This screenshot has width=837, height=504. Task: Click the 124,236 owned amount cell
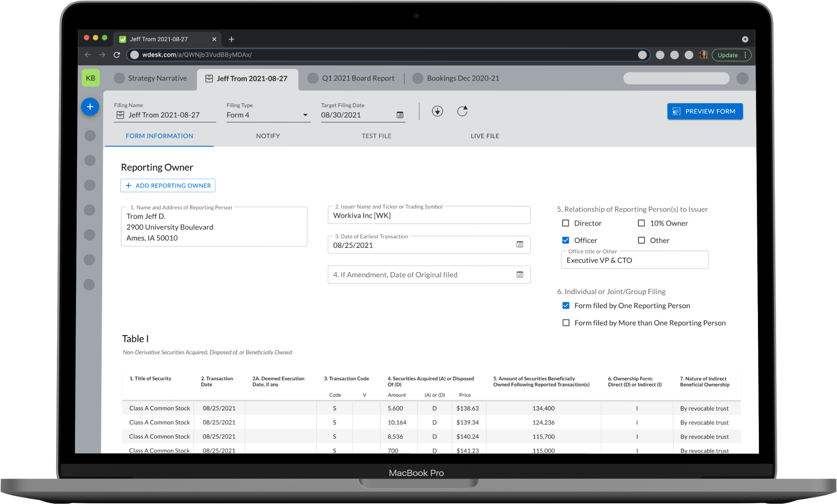point(544,422)
